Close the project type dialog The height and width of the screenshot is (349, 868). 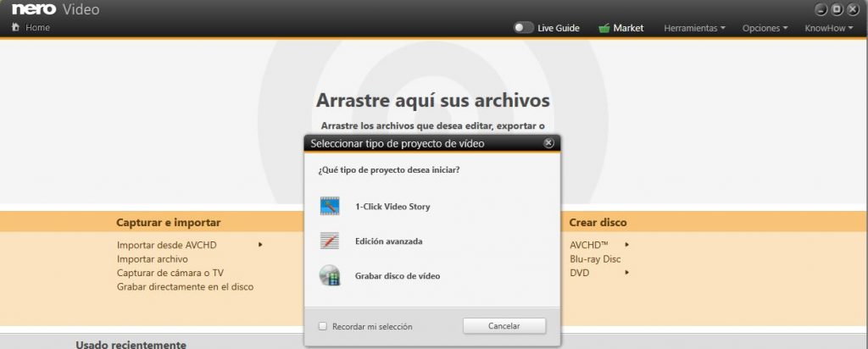[548, 143]
